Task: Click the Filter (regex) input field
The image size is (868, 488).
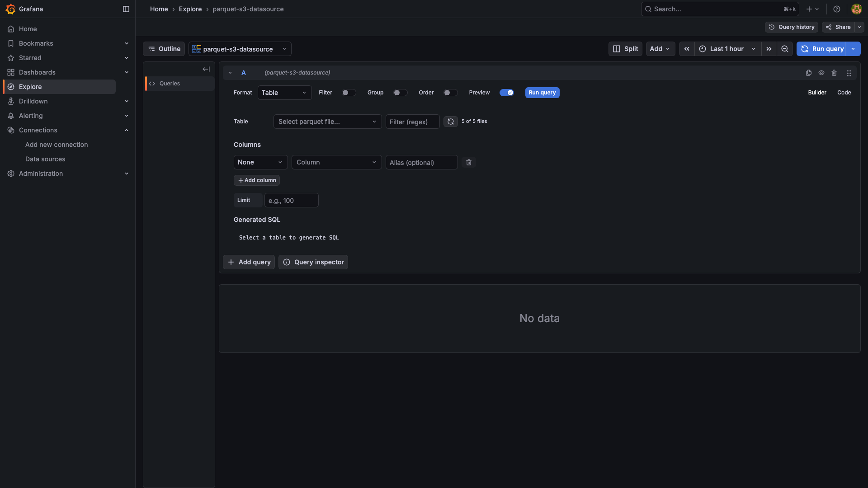Action: [412, 122]
